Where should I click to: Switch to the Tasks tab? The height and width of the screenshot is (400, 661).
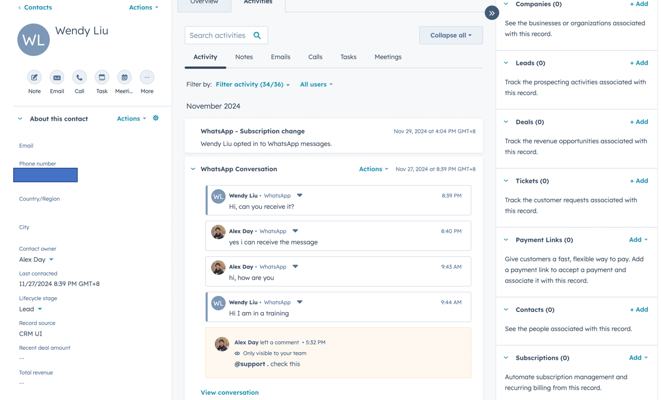(348, 57)
